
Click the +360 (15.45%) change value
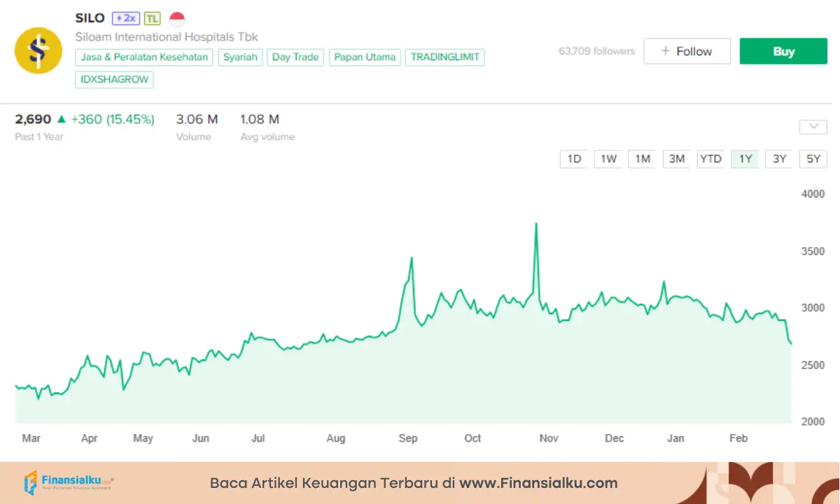tap(113, 120)
